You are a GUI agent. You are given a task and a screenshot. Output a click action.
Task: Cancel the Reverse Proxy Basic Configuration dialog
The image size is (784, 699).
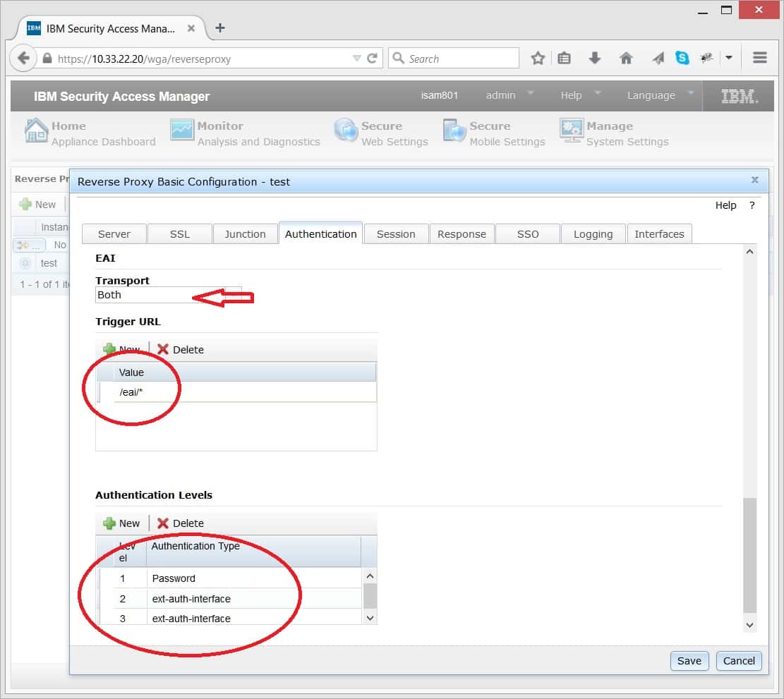click(739, 661)
